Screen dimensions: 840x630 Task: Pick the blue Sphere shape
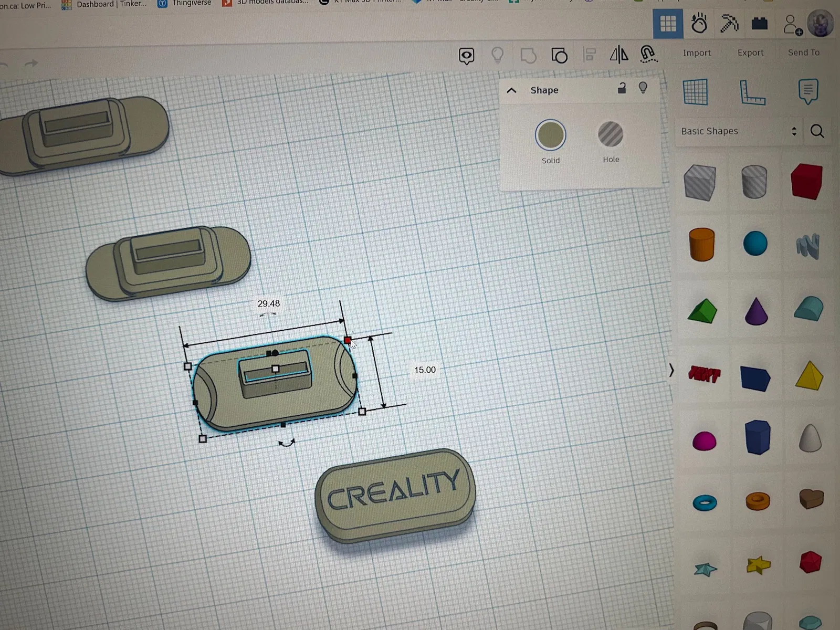pos(755,244)
